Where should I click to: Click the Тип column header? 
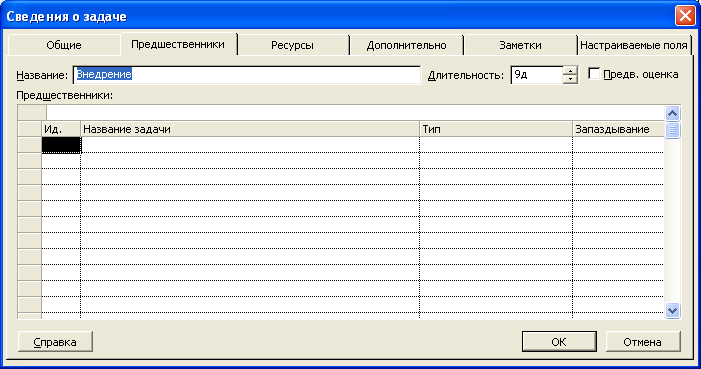(x=496, y=129)
